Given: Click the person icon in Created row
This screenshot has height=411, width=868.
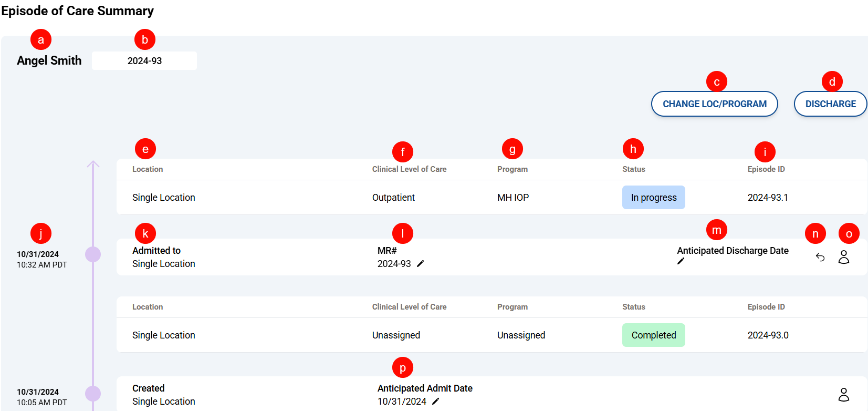Looking at the screenshot, I should tap(843, 395).
